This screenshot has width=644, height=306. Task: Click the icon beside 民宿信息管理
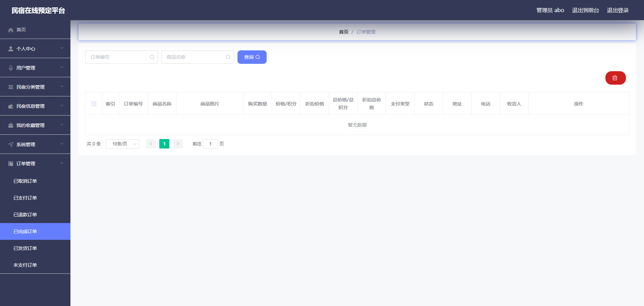(x=11, y=106)
